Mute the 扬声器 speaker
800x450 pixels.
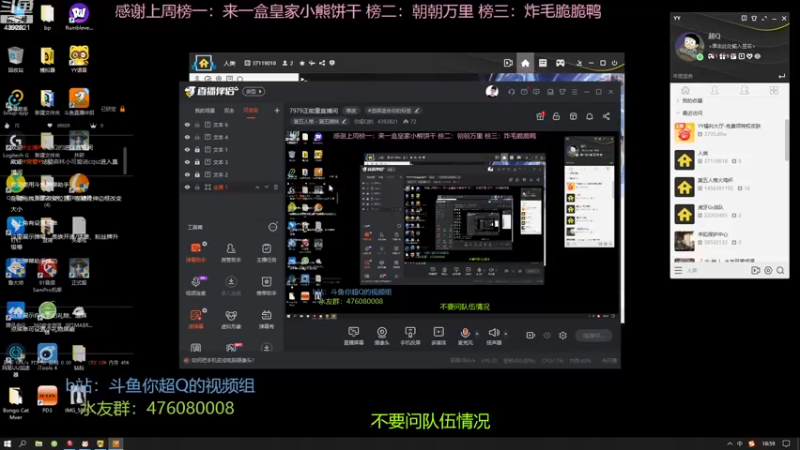click(494, 336)
